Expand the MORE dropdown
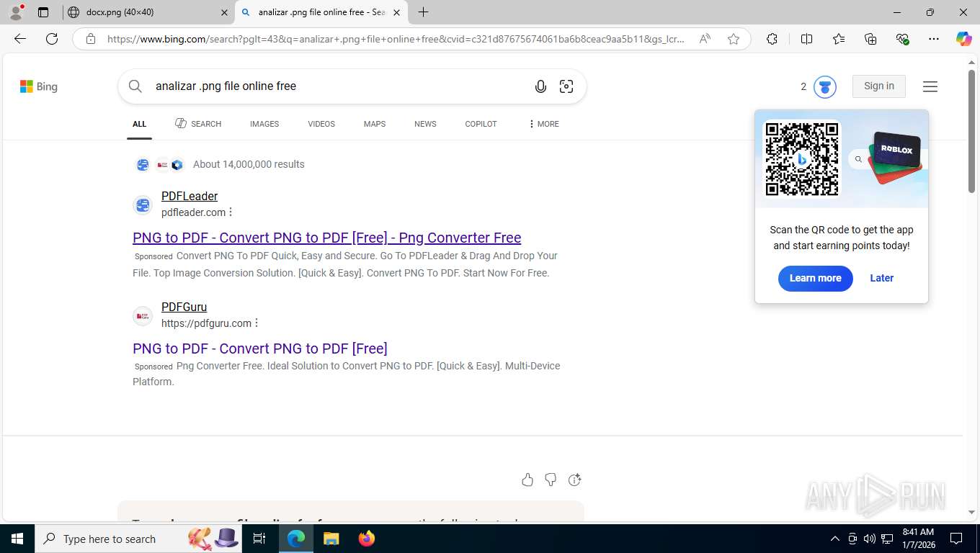Image resolution: width=980 pixels, height=553 pixels. [x=543, y=124]
